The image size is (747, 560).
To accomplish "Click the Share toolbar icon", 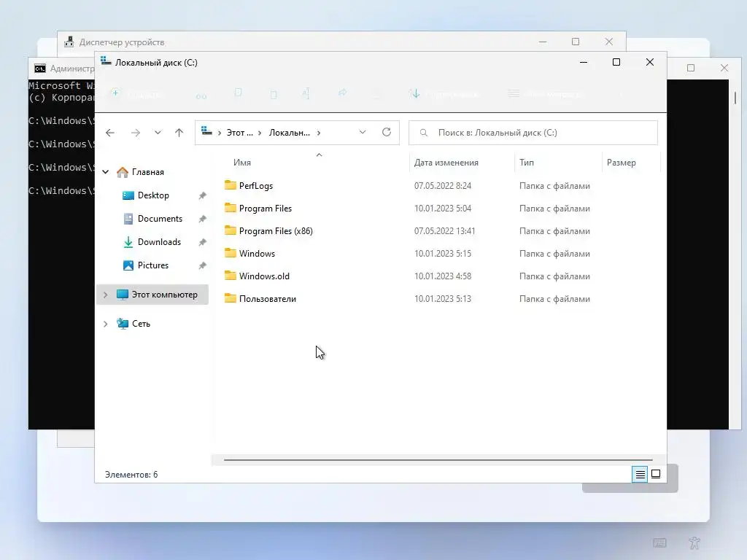I will (342, 93).
